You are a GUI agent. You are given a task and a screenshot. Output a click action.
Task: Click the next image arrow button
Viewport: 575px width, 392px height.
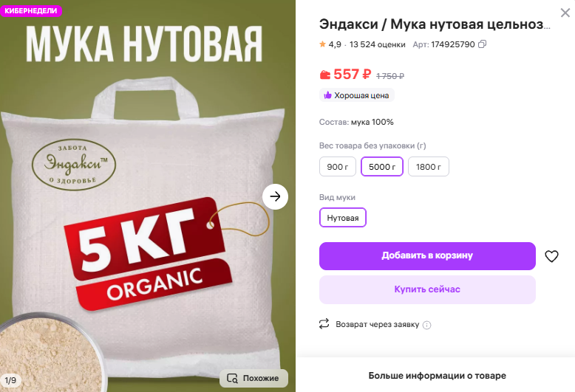[x=275, y=196]
